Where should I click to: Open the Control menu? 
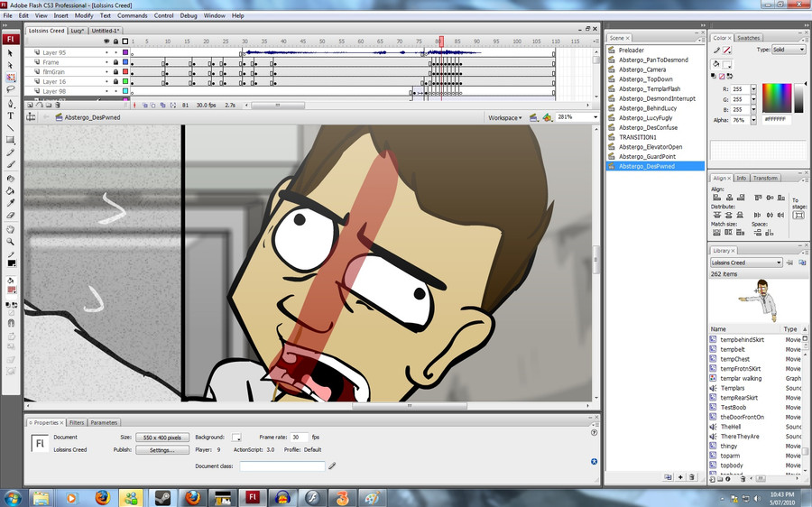pos(163,15)
